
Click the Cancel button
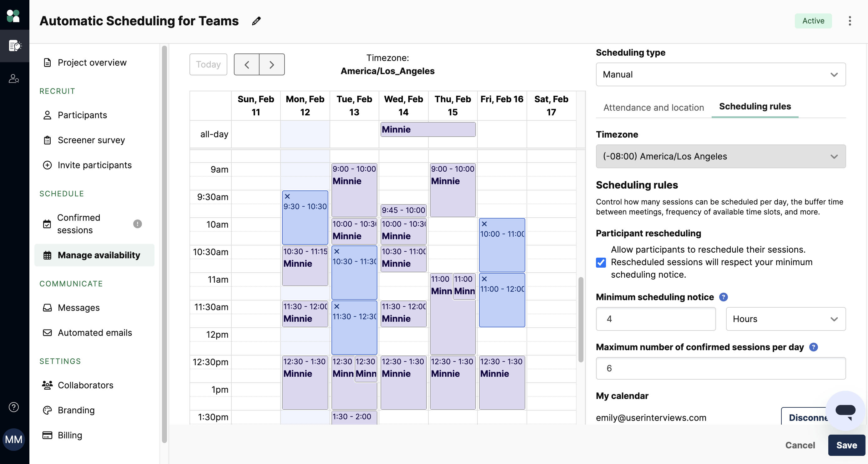[800, 445]
